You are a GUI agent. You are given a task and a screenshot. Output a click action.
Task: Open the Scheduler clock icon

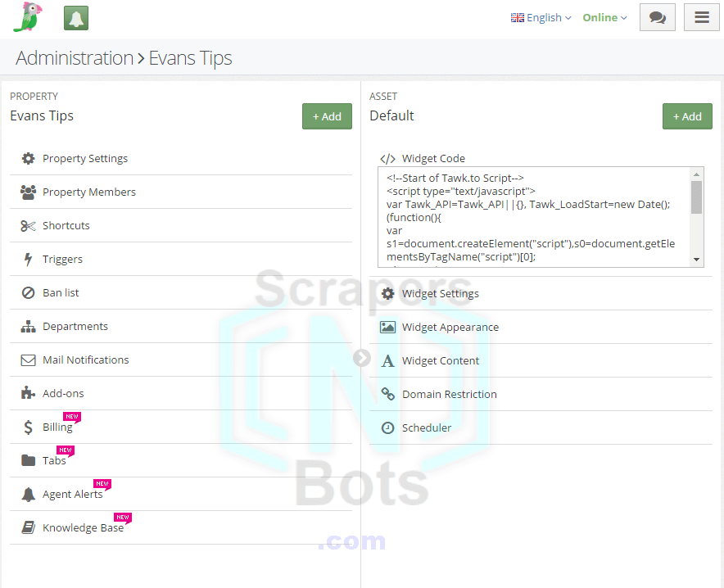click(387, 427)
